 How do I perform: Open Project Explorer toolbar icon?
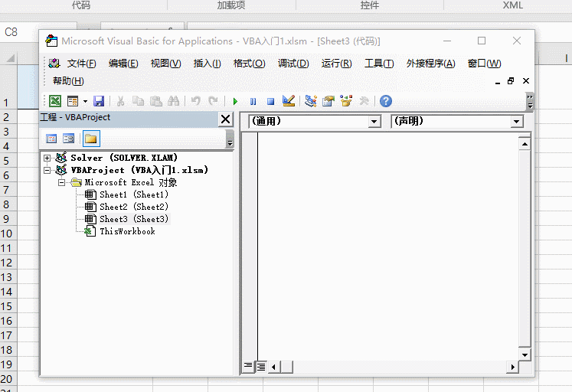(x=310, y=101)
